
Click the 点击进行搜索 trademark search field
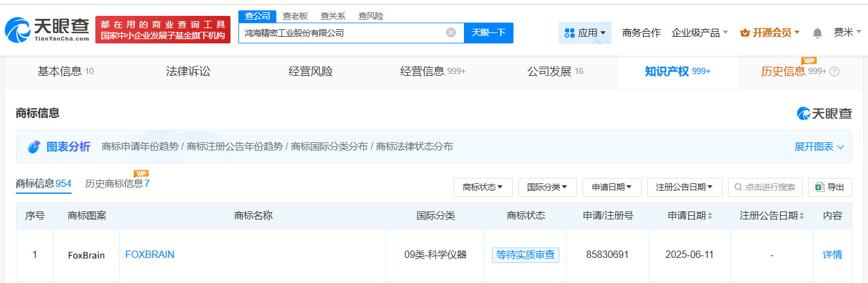click(x=765, y=187)
